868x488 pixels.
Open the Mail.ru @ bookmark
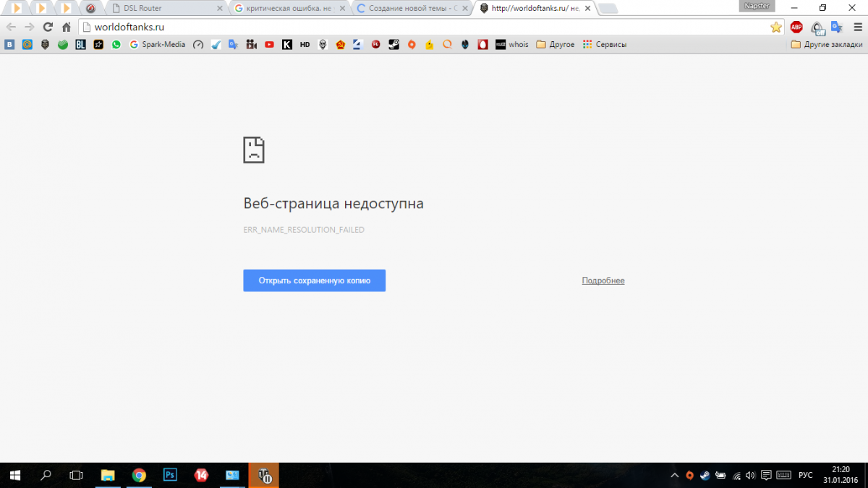27,44
